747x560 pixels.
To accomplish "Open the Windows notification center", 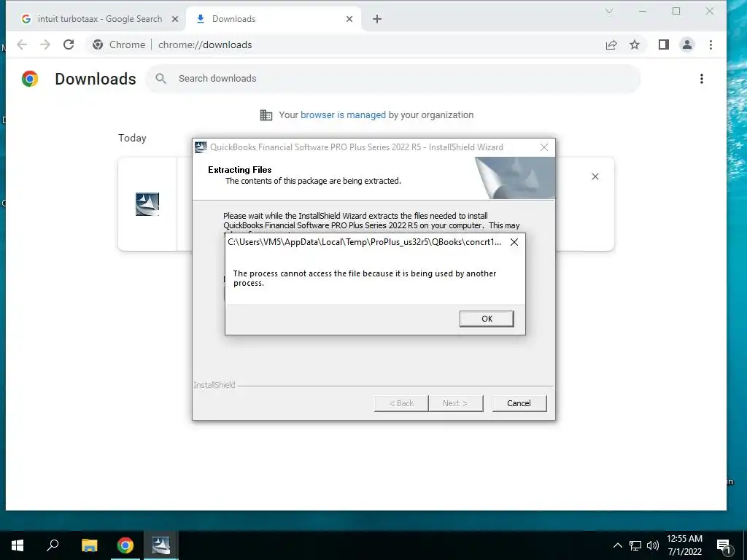I will [x=724, y=545].
